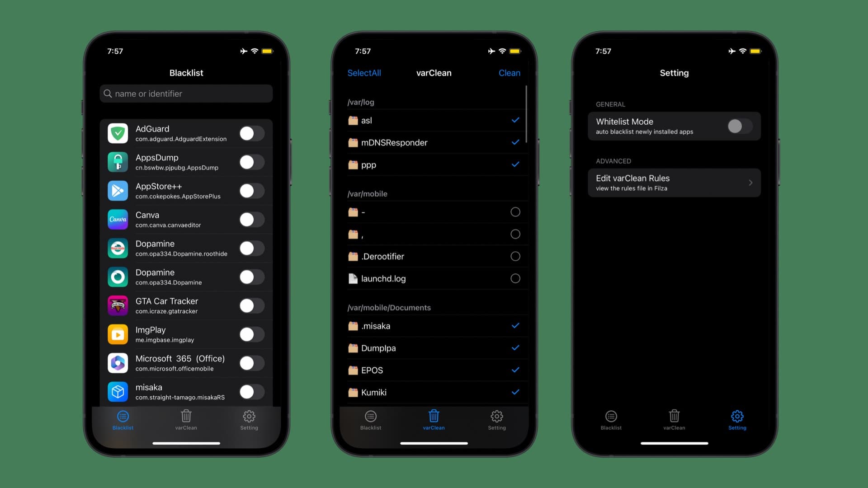Click Dopamine roothide app icon
The width and height of the screenshot is (868, 488).
click(118, 247)
